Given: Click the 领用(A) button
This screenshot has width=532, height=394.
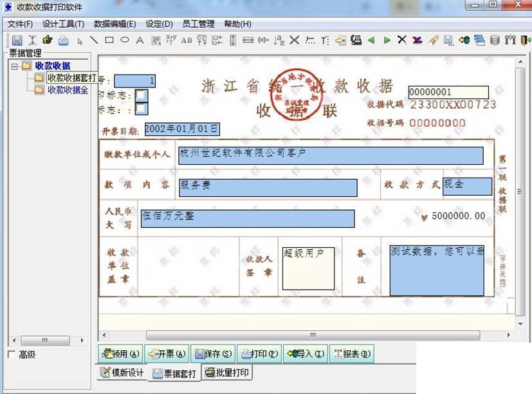Looking at the screenshot, I should (120, 354).
